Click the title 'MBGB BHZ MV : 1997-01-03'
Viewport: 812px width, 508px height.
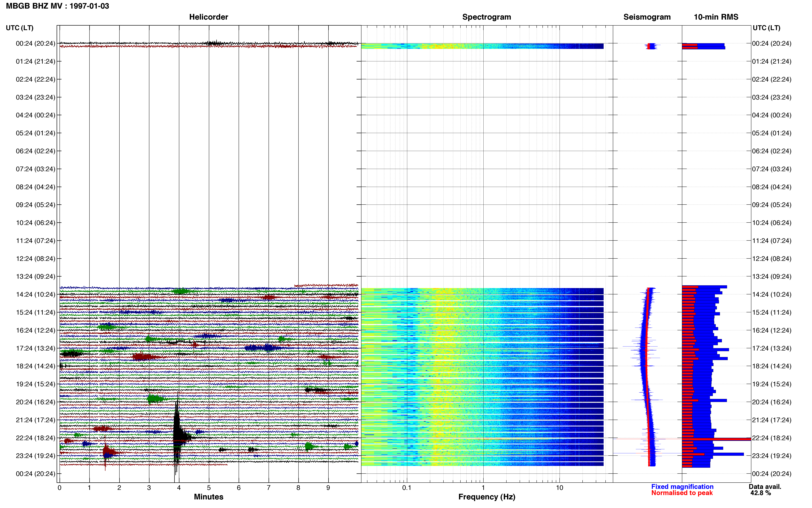coord(57,6)
